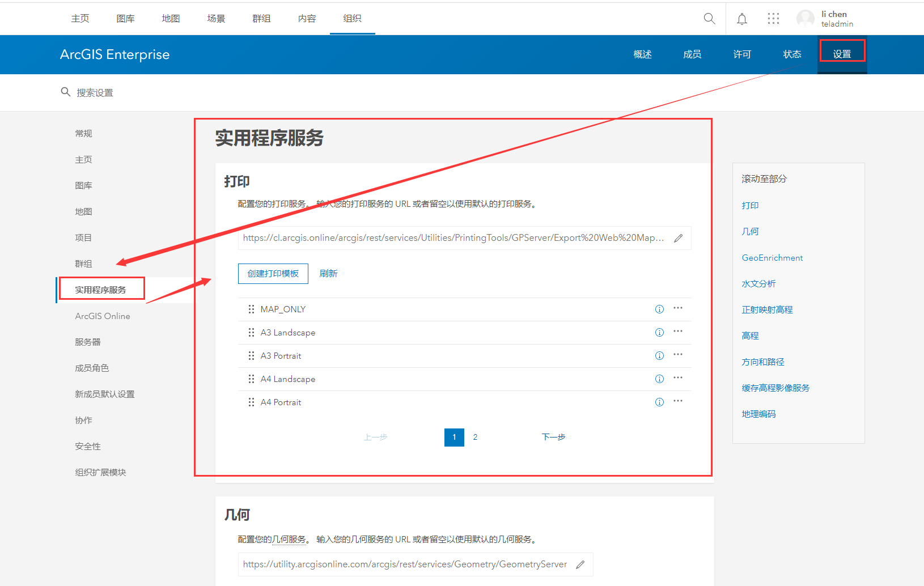Open the 组织 top navigation tab
Viewport: 924px width, 586px height.
tap(353, 19)
